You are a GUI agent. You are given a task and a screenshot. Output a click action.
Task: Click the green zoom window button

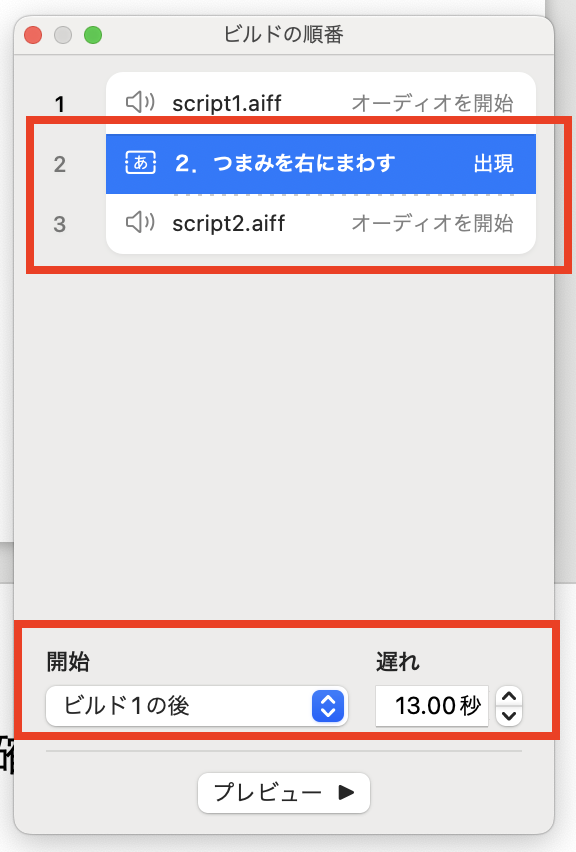pos(93,35)
